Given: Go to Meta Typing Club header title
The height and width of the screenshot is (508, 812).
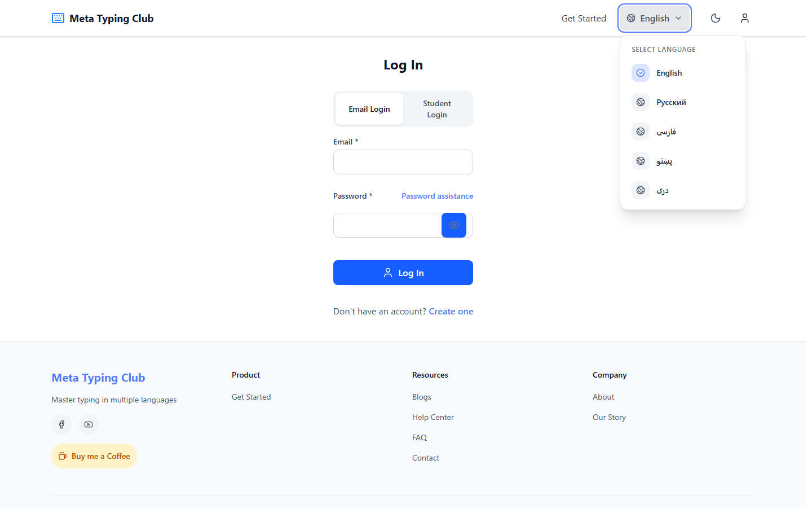Looking at the screenshot, I should tap(112, 18).
